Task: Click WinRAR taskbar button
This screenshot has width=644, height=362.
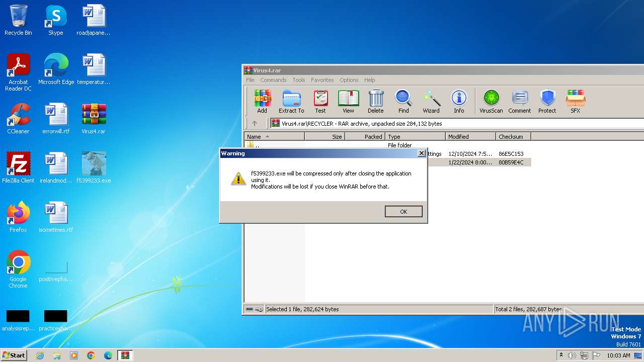Action: coord(125,355)
